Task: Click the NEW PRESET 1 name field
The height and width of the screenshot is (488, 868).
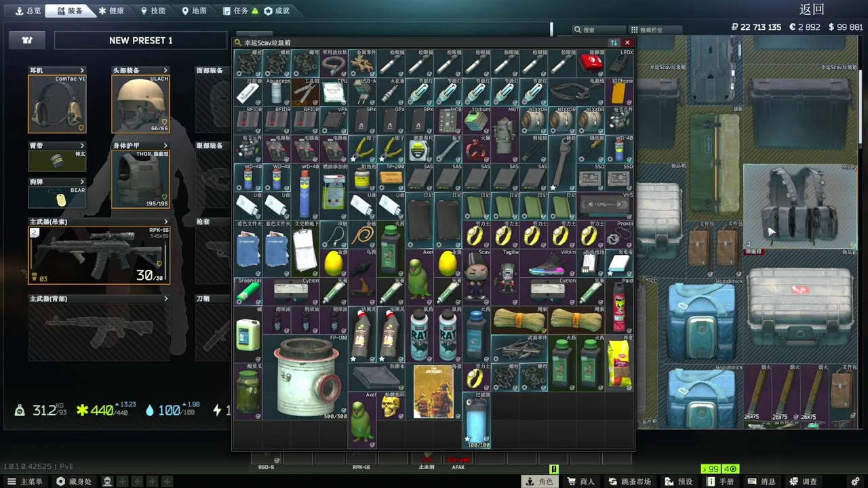Action: tap(141, 41)
